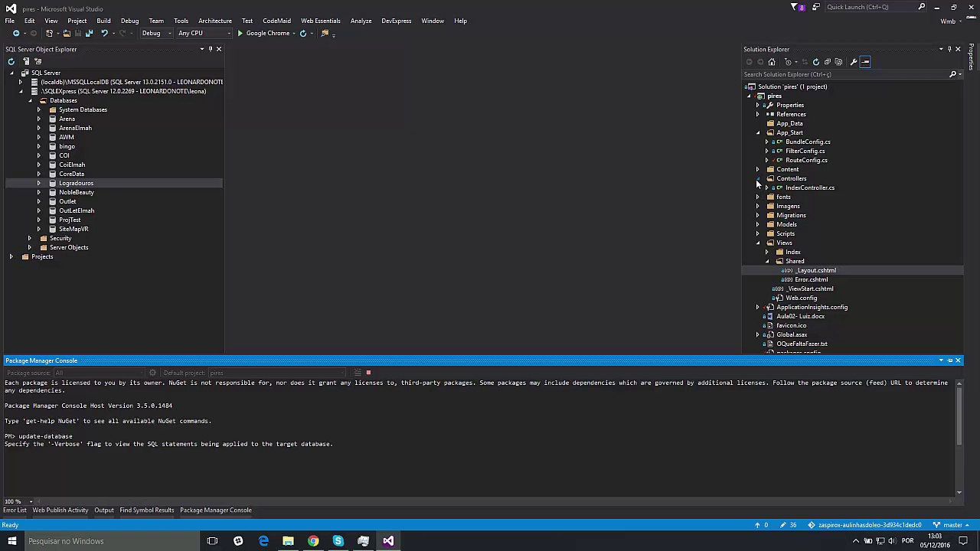
Task: Start debugging with the green play icon
Action: coord(240,34)
